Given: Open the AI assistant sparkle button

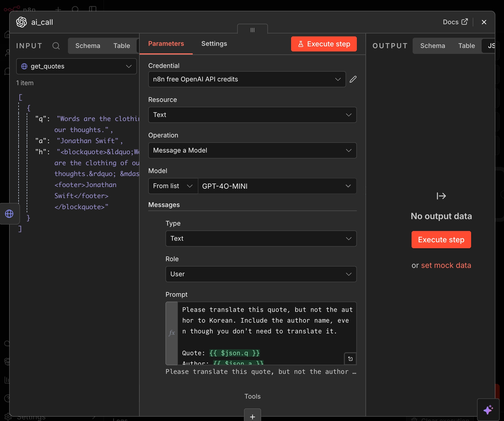Looking at the screenshot, I should pos(488,410).
